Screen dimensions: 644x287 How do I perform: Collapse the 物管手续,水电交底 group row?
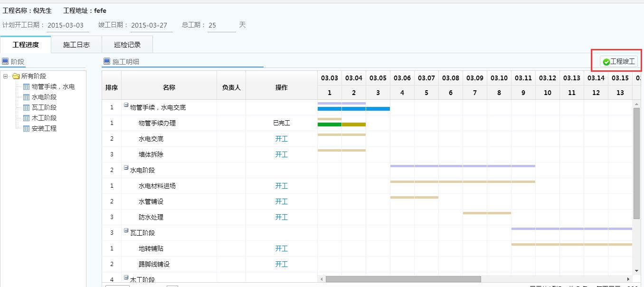tap(126, 105)
